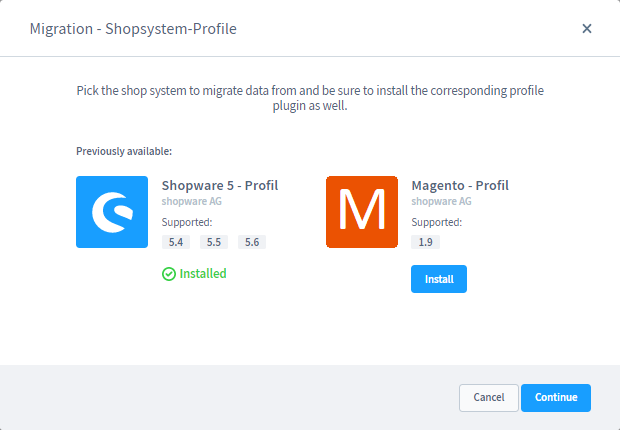Click the 5.6 version badge

pos(252,242)
